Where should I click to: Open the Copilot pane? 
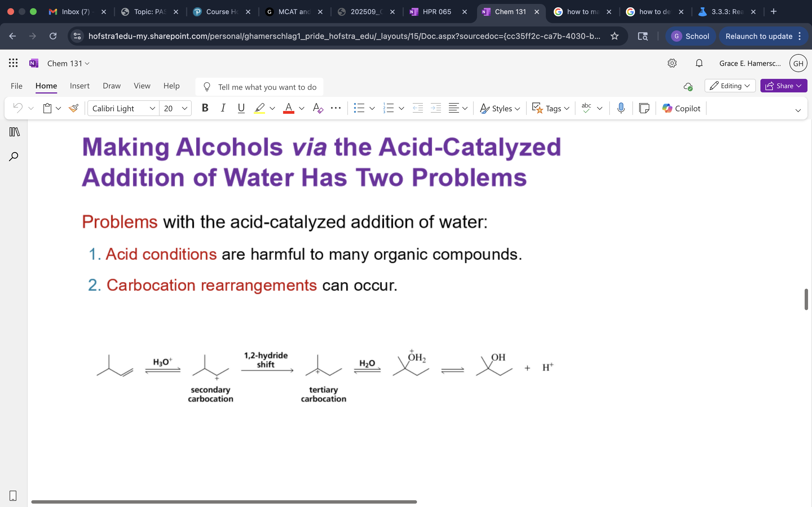681,108
